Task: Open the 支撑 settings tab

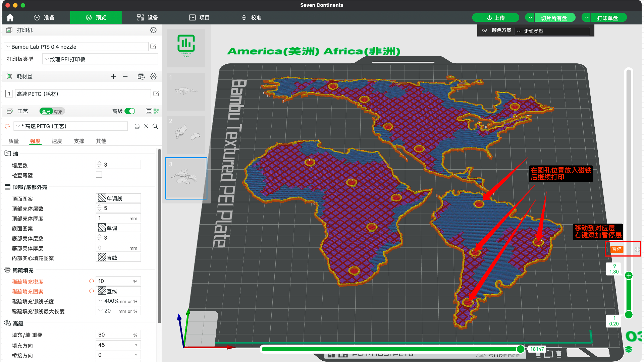Action: click(79, 141)
